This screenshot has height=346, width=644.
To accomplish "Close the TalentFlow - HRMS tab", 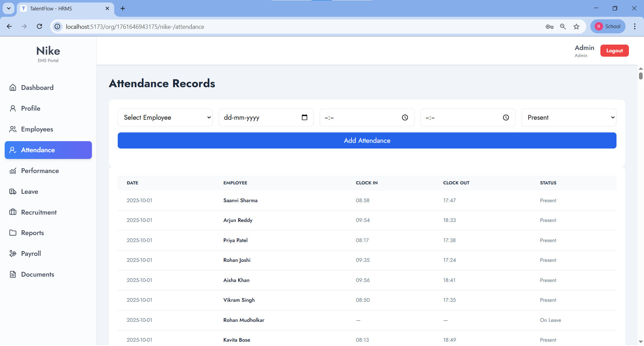I will click(107, 8).
